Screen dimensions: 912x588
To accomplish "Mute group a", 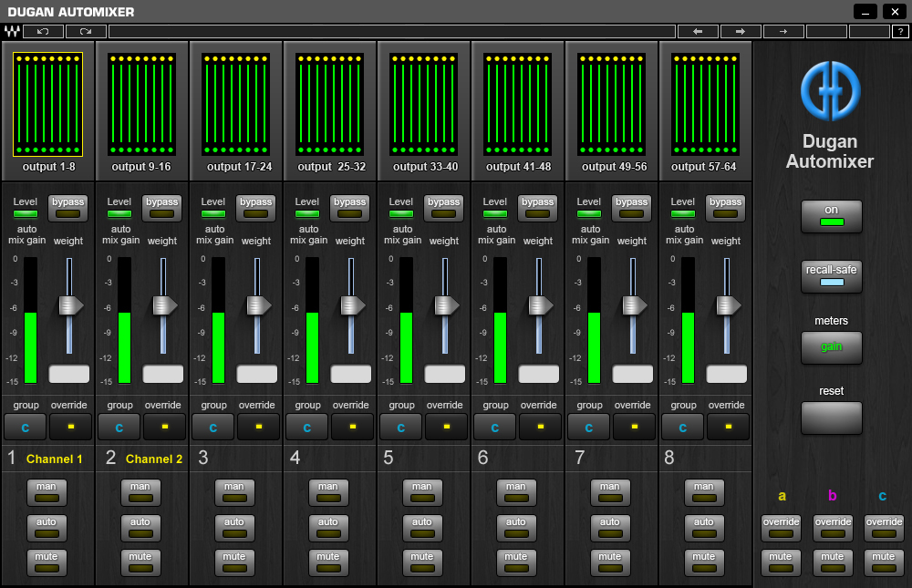I will [782, 562].
